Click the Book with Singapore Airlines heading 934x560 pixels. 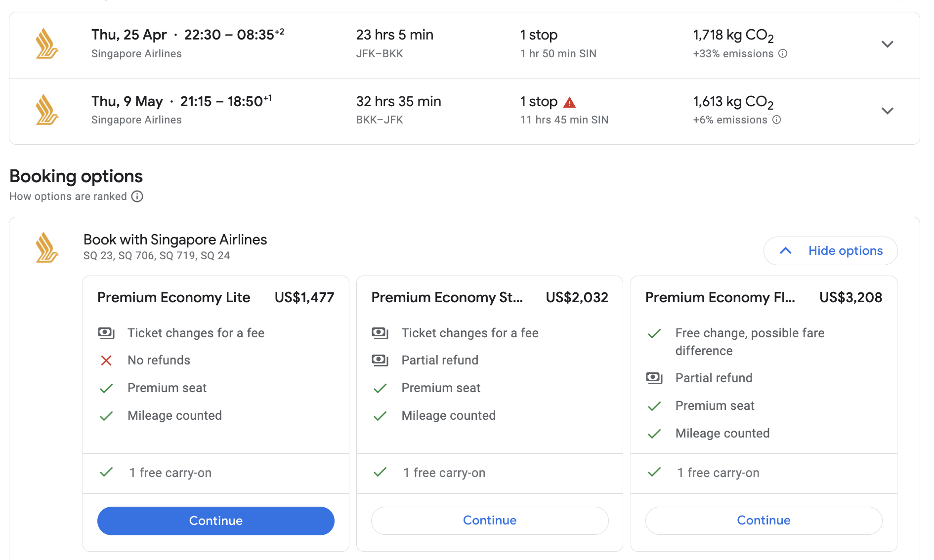[x=175, y=240]
